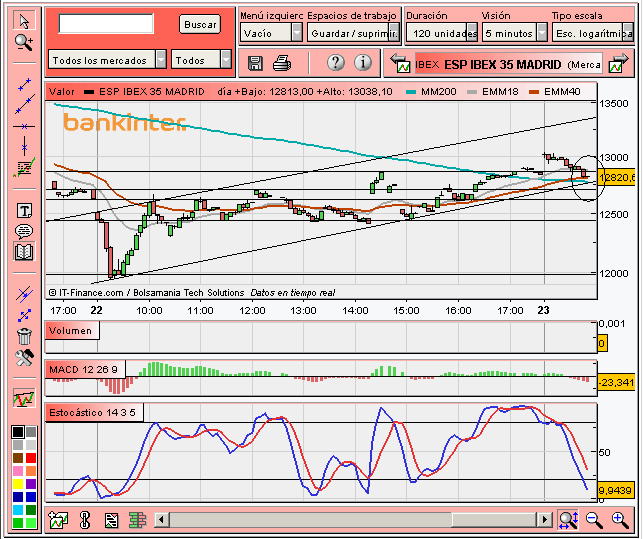Image resolution: width=643 pixels, height=539 pixels.
Task: Click the chain link icon at bottom
Action: tap(85, 520)
